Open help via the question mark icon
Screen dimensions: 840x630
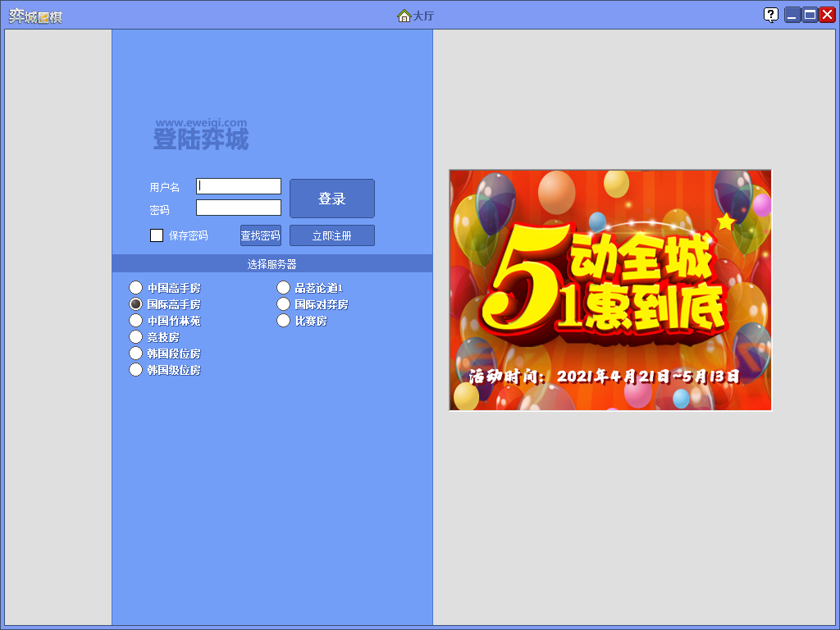[x=771, y=15]
